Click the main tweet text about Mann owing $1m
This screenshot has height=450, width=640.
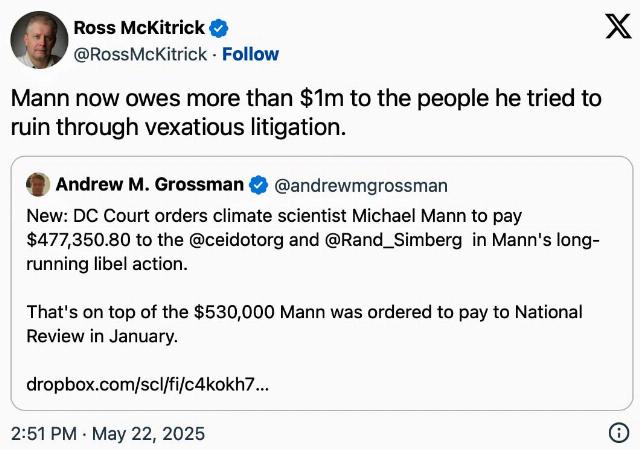click(x=306, y=112)
